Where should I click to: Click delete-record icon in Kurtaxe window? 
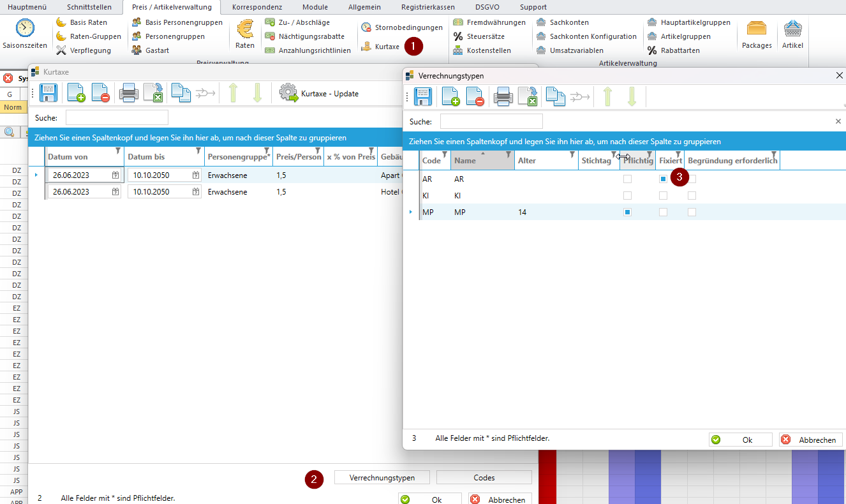pos(100,93)
